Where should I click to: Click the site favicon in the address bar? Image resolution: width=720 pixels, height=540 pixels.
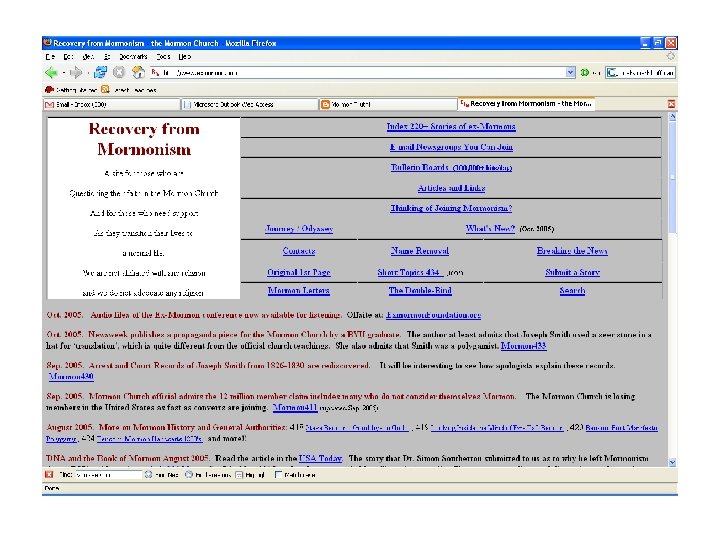tap(155, 73)
